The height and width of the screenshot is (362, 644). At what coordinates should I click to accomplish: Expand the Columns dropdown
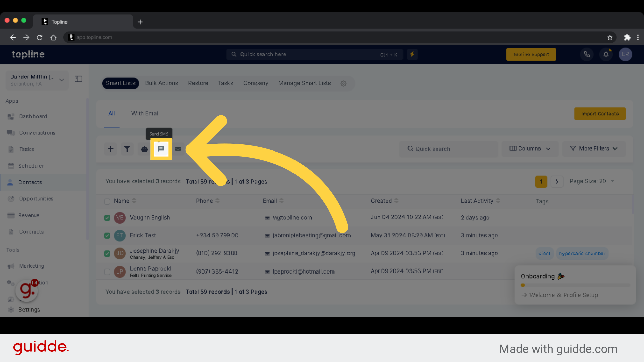click(x=530, y=148)
